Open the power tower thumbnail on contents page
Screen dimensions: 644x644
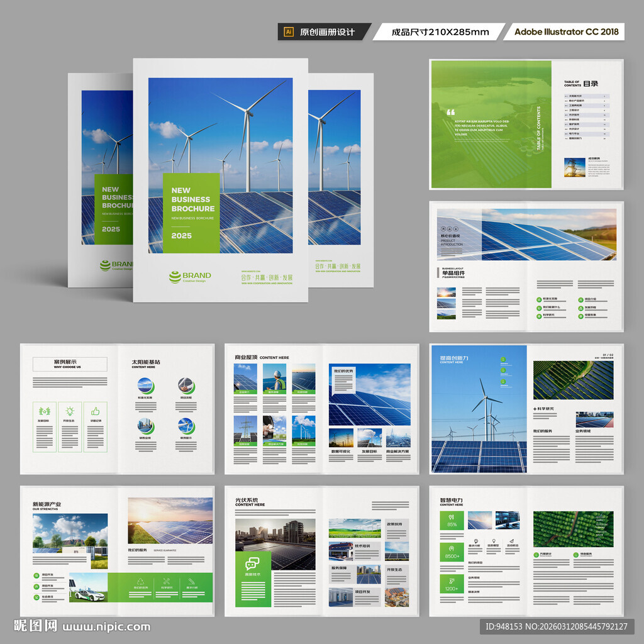(575, 167)
